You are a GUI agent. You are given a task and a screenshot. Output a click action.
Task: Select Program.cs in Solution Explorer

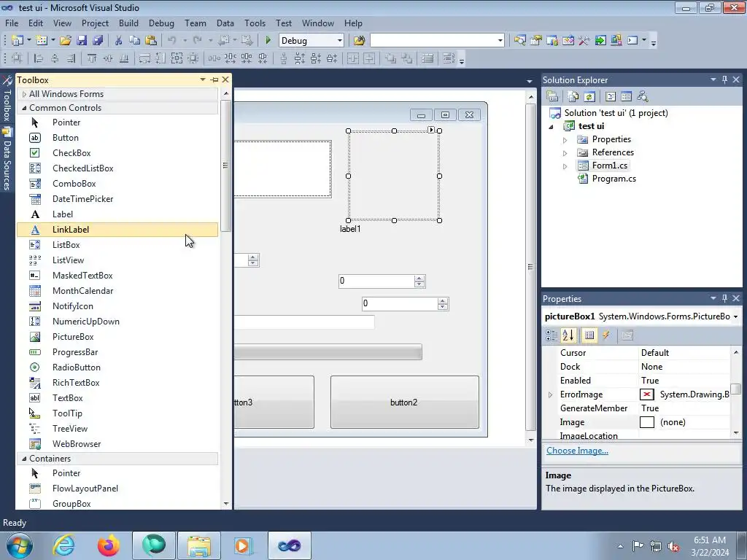click(x=614, y=179)
